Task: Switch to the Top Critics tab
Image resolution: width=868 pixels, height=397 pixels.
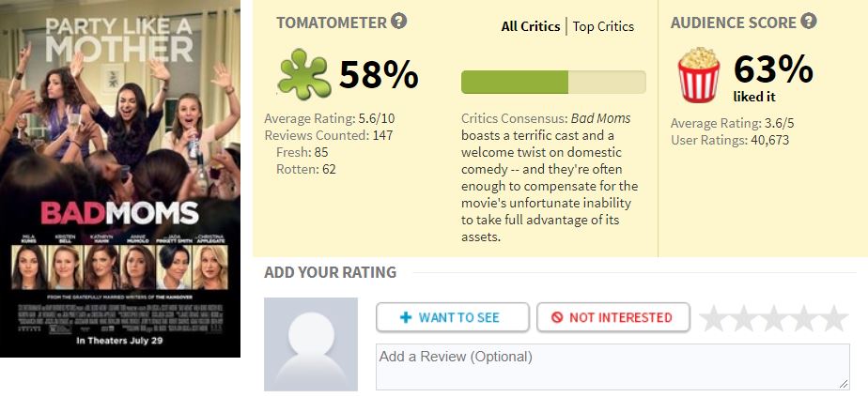Action: point(603,26)
